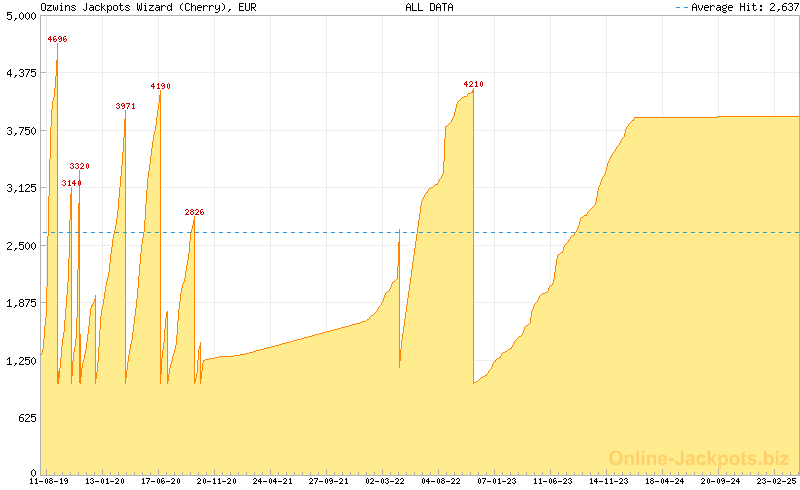Image resolution: width=800 pixels, height=490 pixels.
Task: Click the 02-03-22 x-axis date
Action: click(x=385, y=481)
